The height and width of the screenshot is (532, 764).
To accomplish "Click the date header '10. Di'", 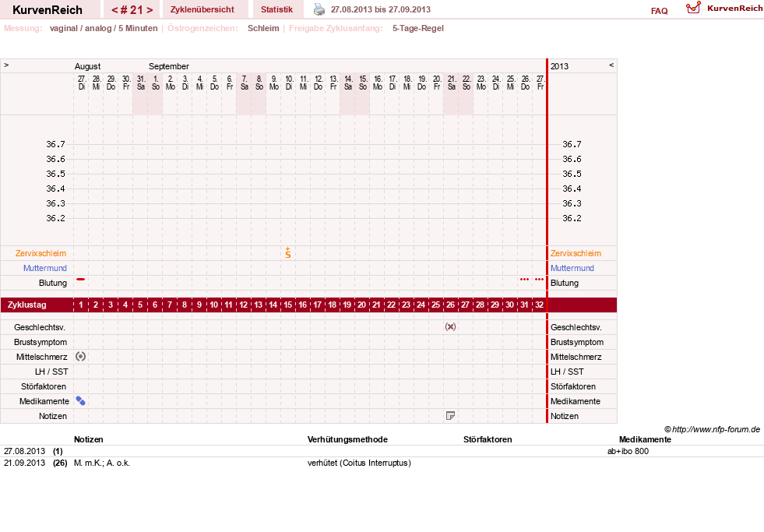I will [289, 83].
